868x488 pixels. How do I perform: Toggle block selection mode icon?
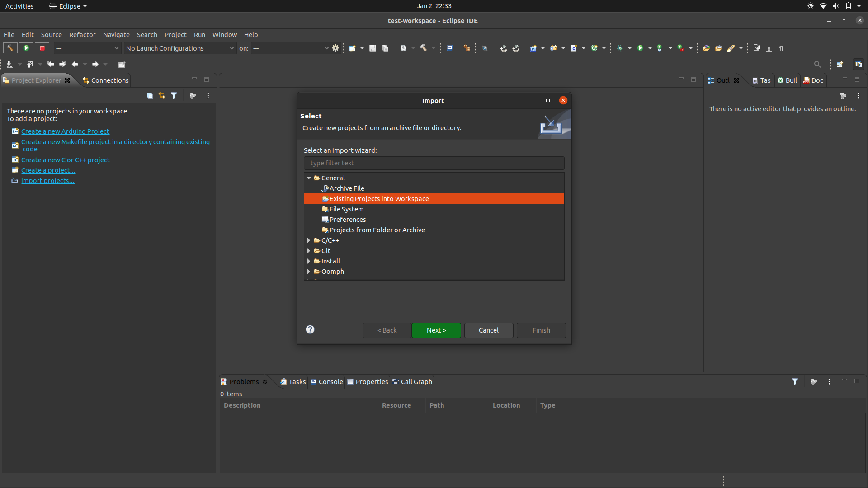769,48
